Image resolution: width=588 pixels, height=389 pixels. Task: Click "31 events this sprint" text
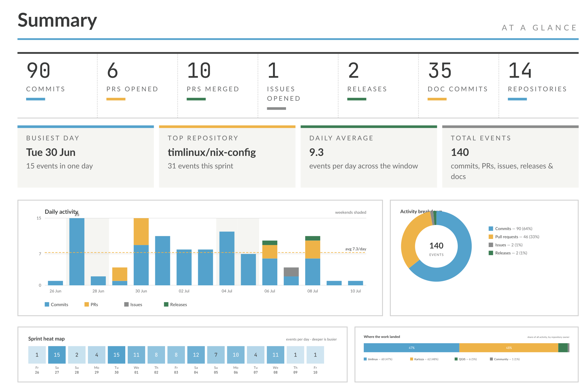[200, 166]
